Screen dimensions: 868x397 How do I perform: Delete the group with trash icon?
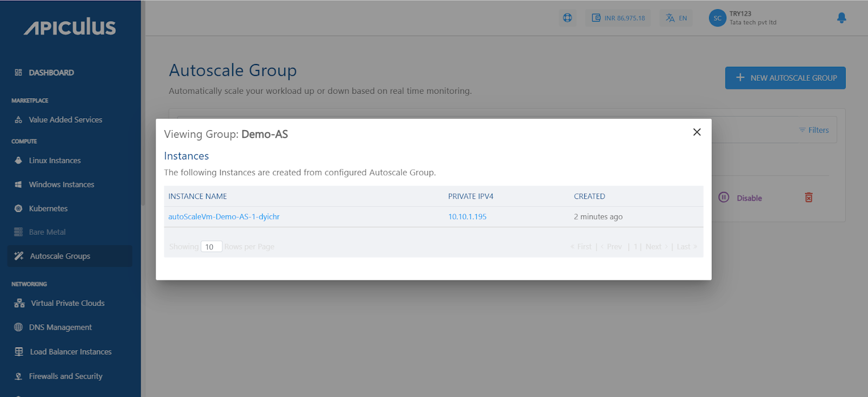(x=808, y=197)
